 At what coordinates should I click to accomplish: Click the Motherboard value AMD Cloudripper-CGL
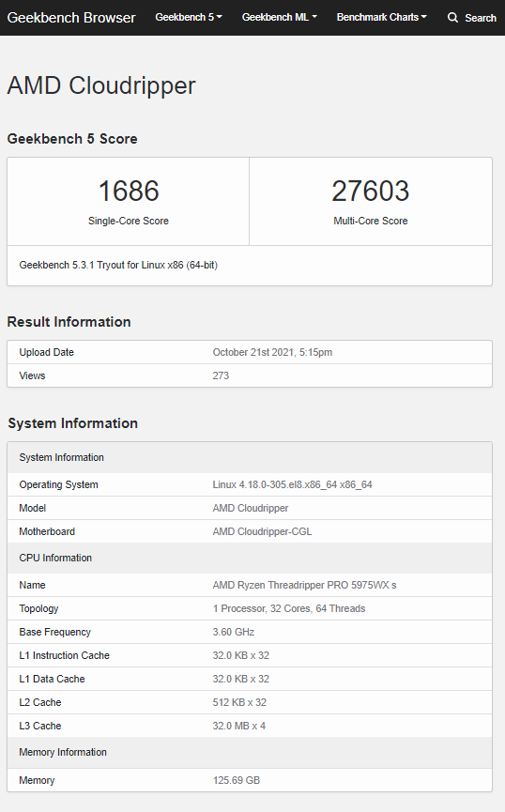pyautogui.click(x=262, y=531)
